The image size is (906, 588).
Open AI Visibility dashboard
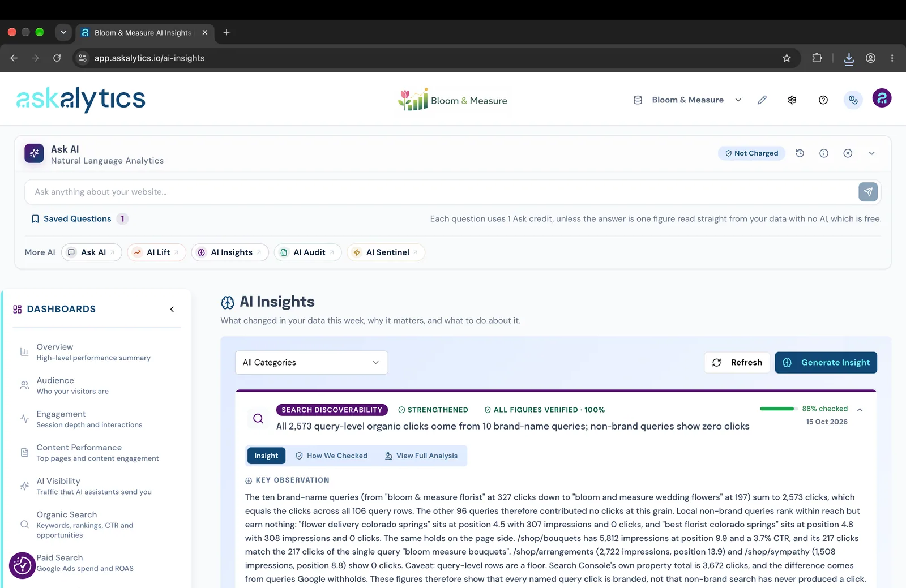pos(96,486)
